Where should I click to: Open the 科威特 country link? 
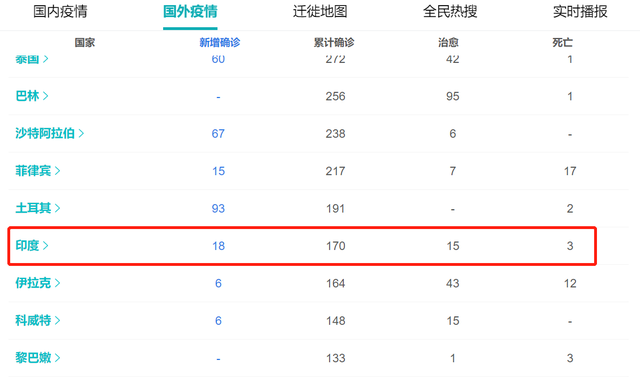coord(33,320)
